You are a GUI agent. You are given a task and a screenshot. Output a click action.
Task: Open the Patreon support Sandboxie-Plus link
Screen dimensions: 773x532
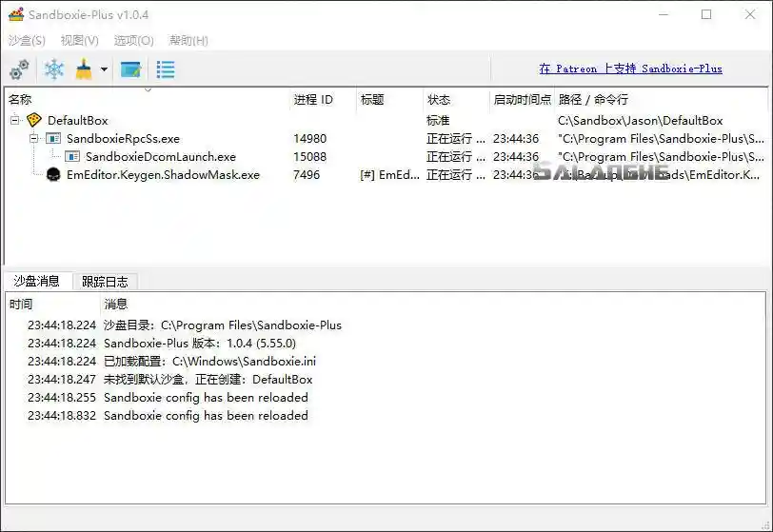pos(630,69)
